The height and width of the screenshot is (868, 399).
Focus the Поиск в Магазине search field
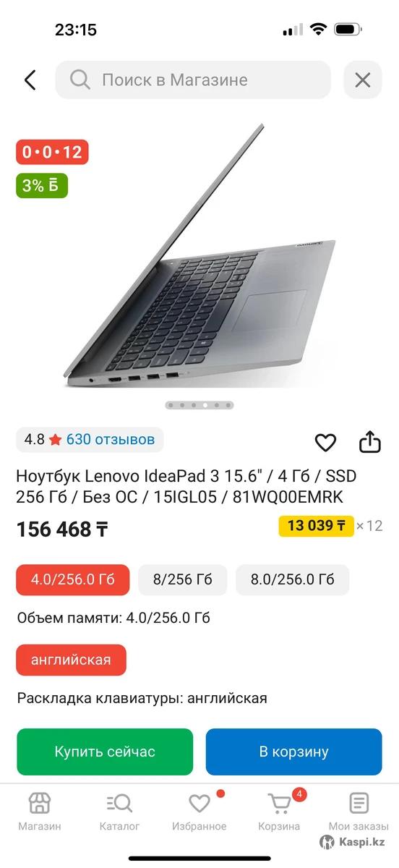click(193, 80)
